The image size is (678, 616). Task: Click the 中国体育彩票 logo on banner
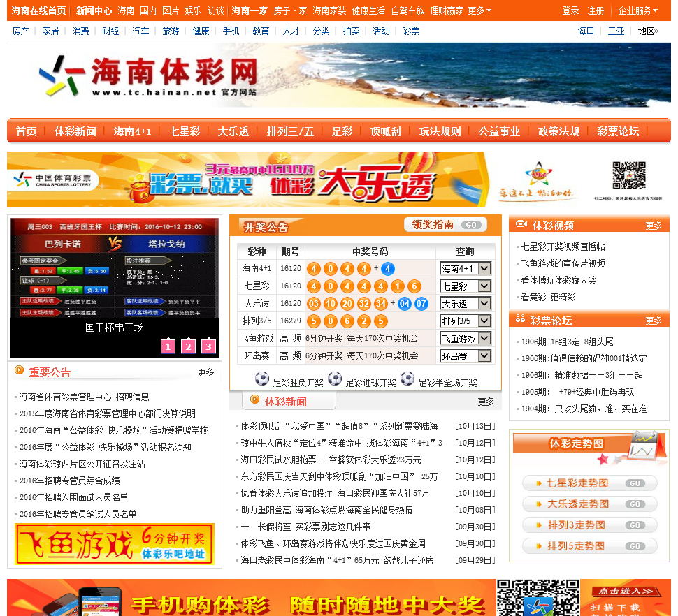(52, 179)
